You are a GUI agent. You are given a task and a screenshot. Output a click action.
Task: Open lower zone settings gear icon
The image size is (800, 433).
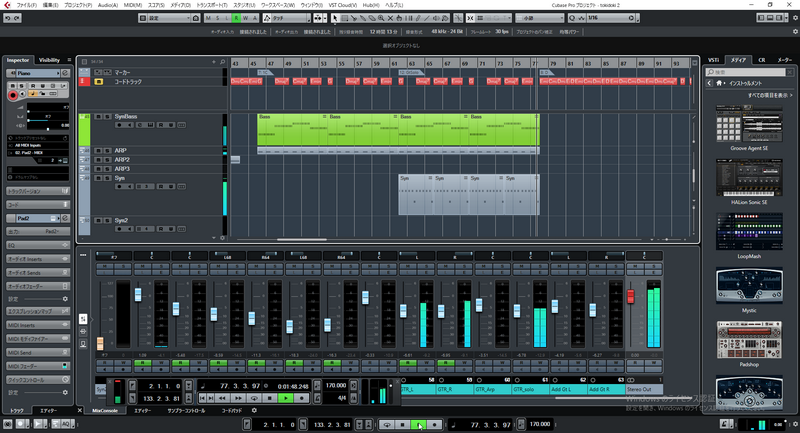pos(254,410)
